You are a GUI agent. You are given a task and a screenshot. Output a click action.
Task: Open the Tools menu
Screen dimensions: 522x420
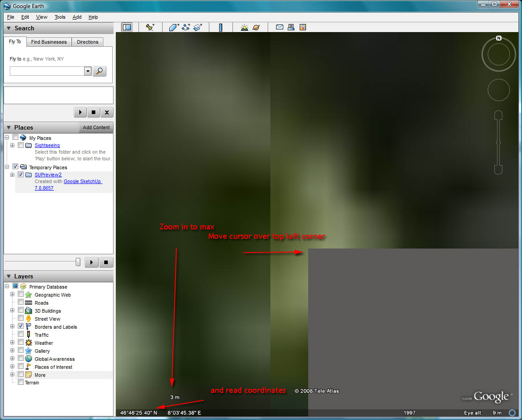click(60, 17)
